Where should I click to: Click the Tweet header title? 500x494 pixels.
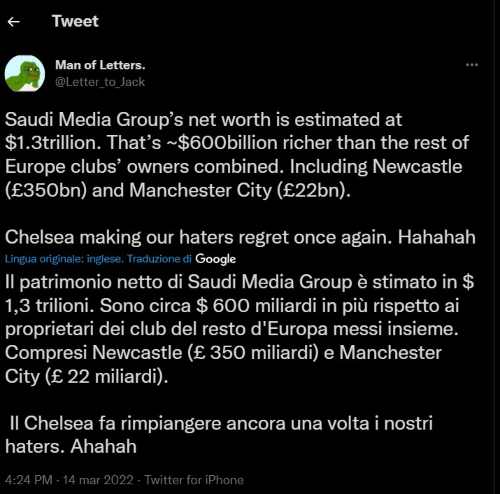click(x=75, y=21)
